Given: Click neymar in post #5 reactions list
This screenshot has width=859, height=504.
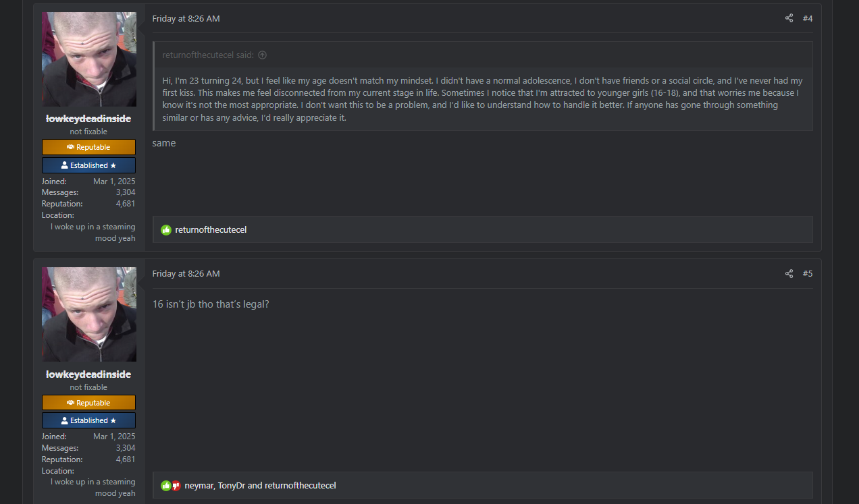Looking at the screenshot, I should click(x=199, y=486).
